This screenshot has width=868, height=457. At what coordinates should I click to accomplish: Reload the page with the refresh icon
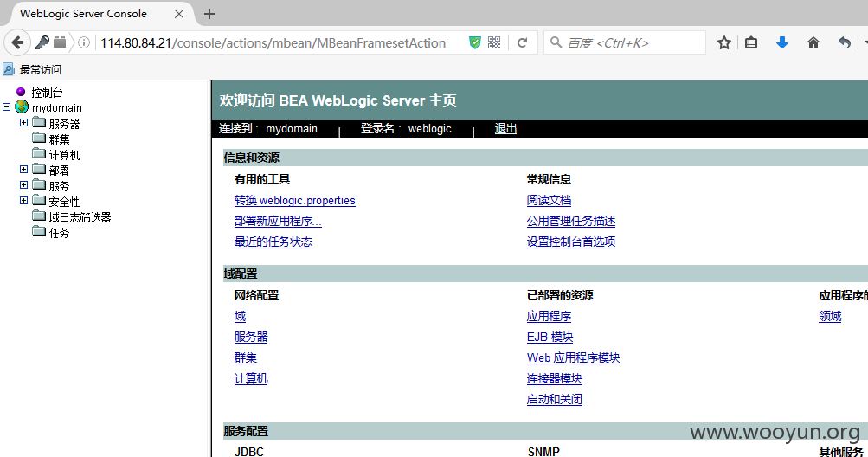(x=522, y=42)
